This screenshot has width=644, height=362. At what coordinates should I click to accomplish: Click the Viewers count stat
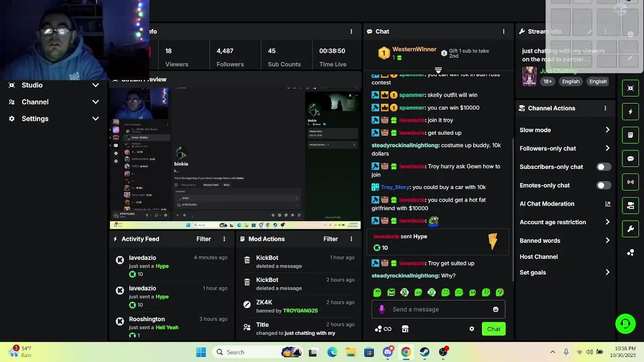click(x=177, y=57)
